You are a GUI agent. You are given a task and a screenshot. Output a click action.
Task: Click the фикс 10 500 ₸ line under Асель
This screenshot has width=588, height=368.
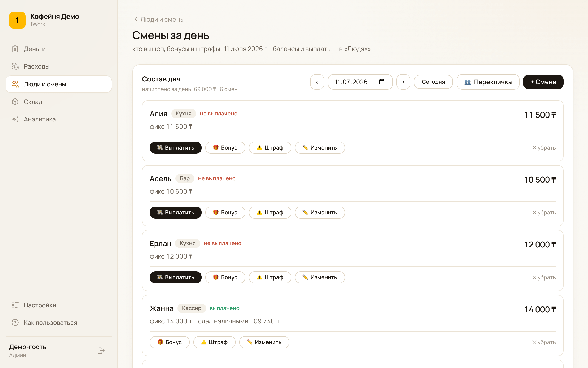(x=171, y=192)
